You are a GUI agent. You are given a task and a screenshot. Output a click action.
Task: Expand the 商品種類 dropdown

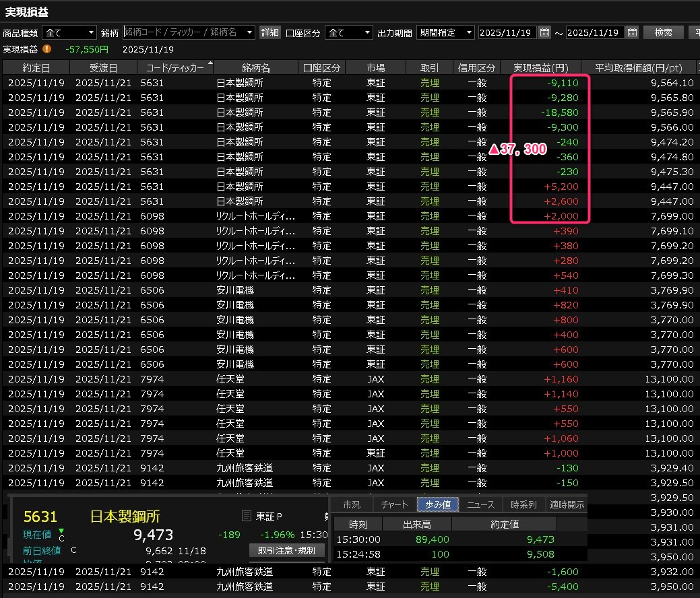91,32
